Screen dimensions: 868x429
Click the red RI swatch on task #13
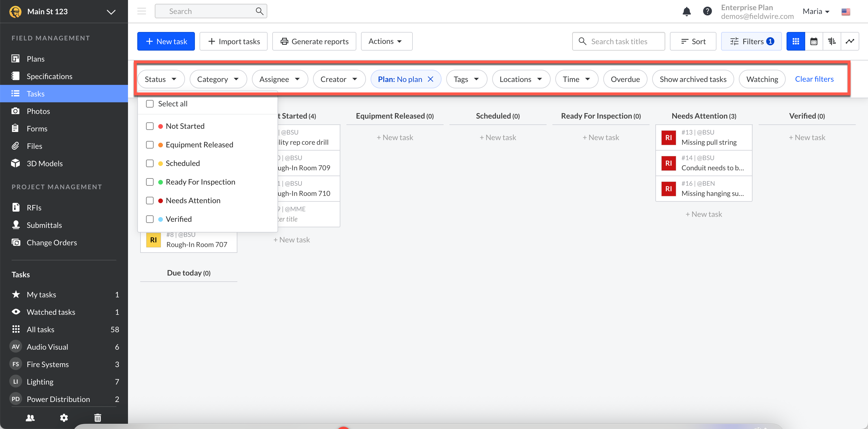[x=668, y=137]
